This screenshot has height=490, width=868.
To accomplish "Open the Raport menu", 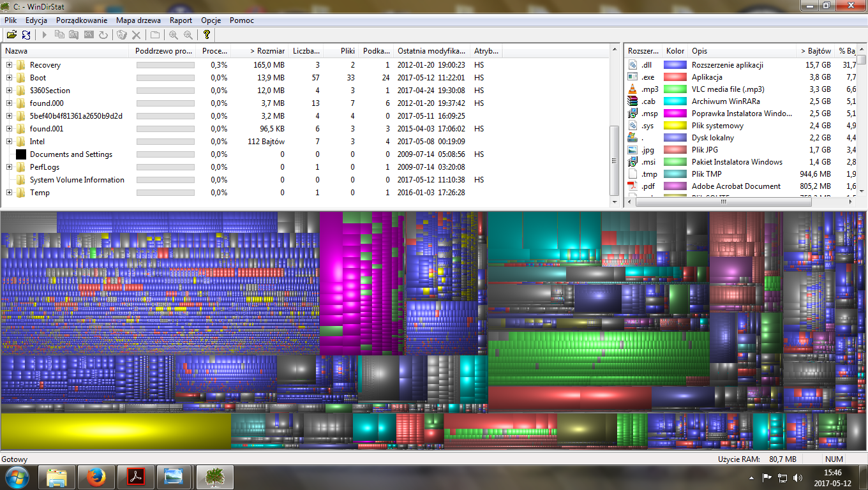I will (x=181, y=20).
